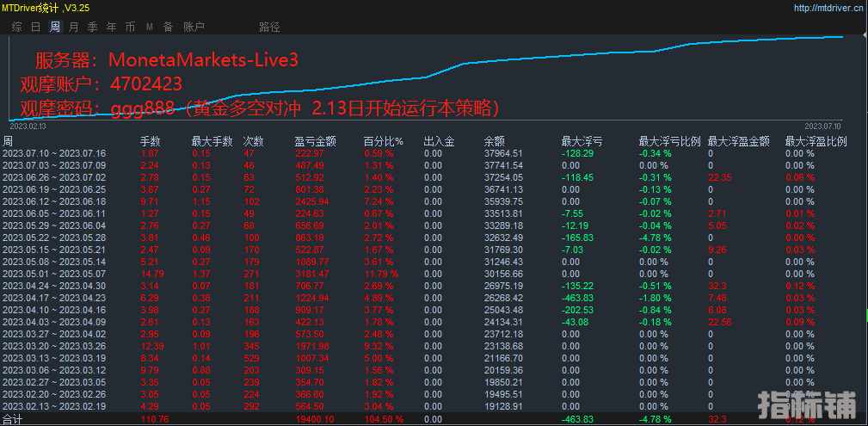Switch to the 日 daily tab
This screenshot has height=426, width=868.
(35, 27)
